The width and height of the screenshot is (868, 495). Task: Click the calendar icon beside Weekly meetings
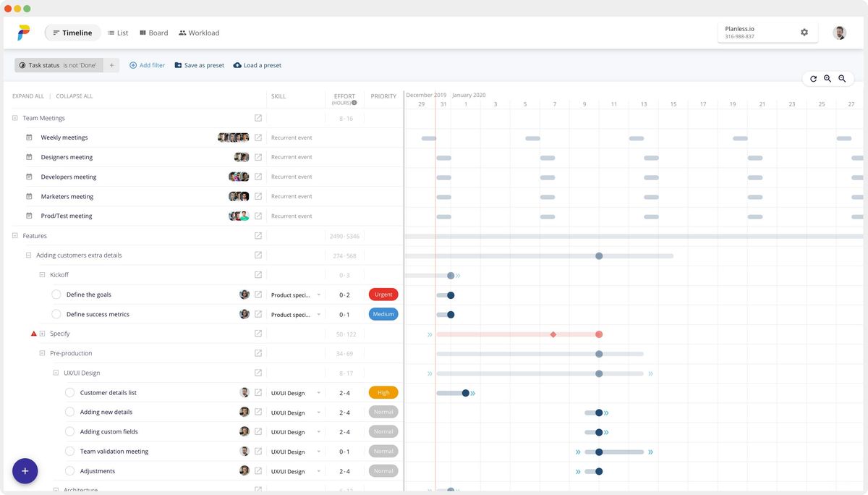point(27,137)
